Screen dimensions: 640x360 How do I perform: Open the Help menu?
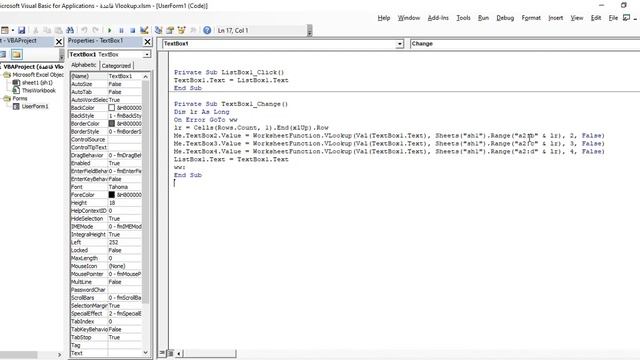[x=384, y=18]
